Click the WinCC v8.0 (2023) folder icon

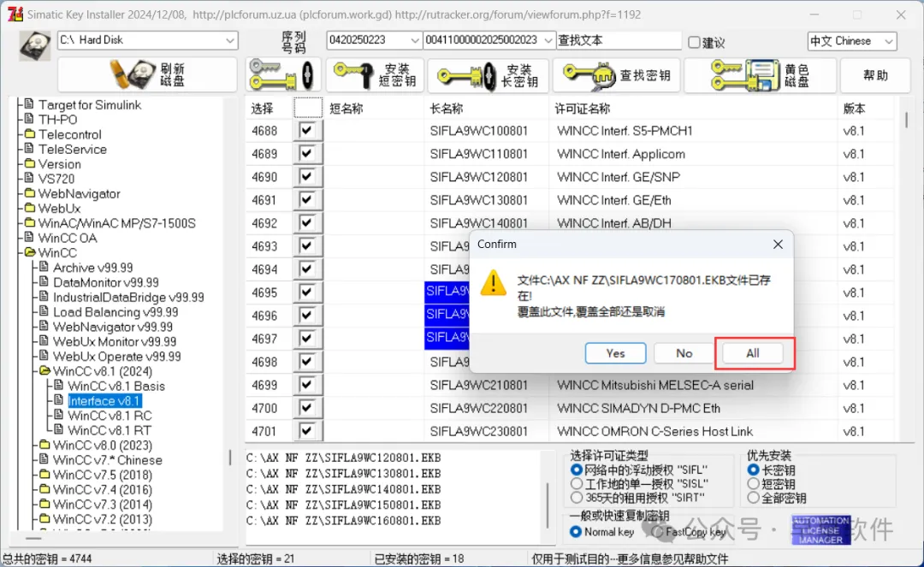click(44, 445)
